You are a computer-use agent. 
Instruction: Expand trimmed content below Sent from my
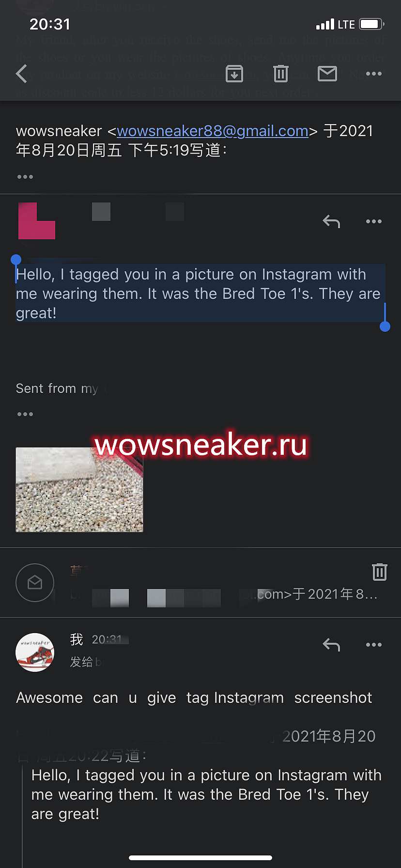(25, 414)
